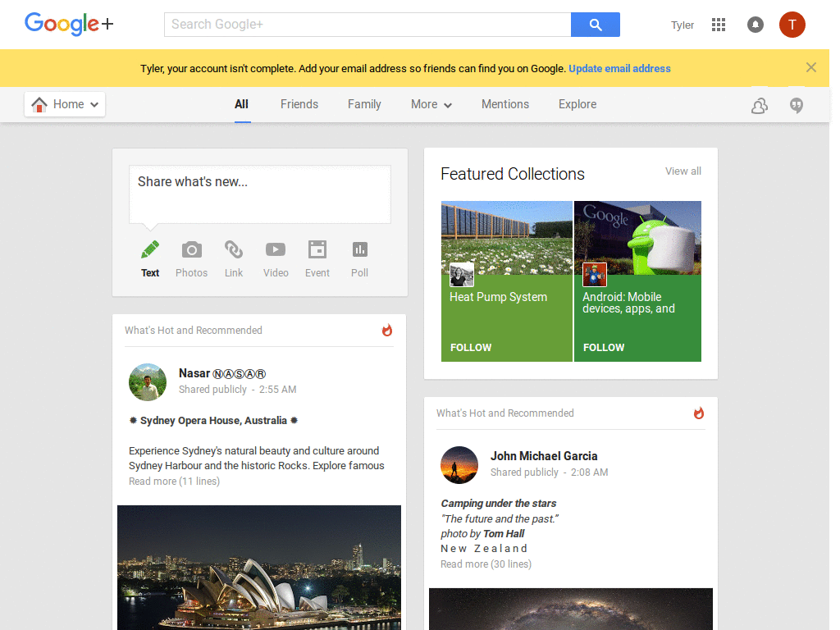Click the Share what's new box

coord(260,194)
